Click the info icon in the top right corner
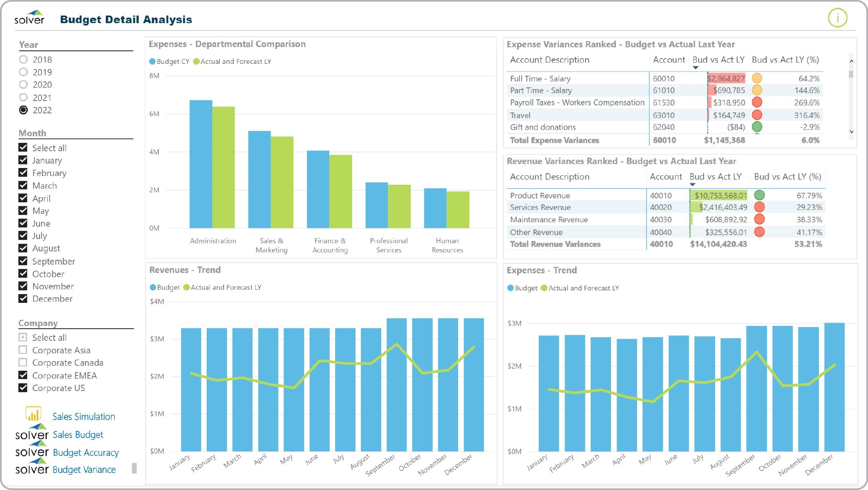 pyautogui.click(x=837, y=18)
